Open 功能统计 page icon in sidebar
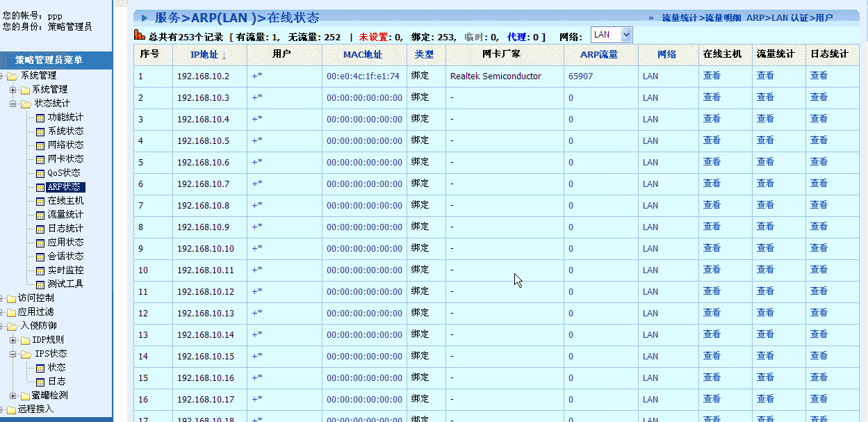Viewport: 868px width, 422px height. (40, 117)
